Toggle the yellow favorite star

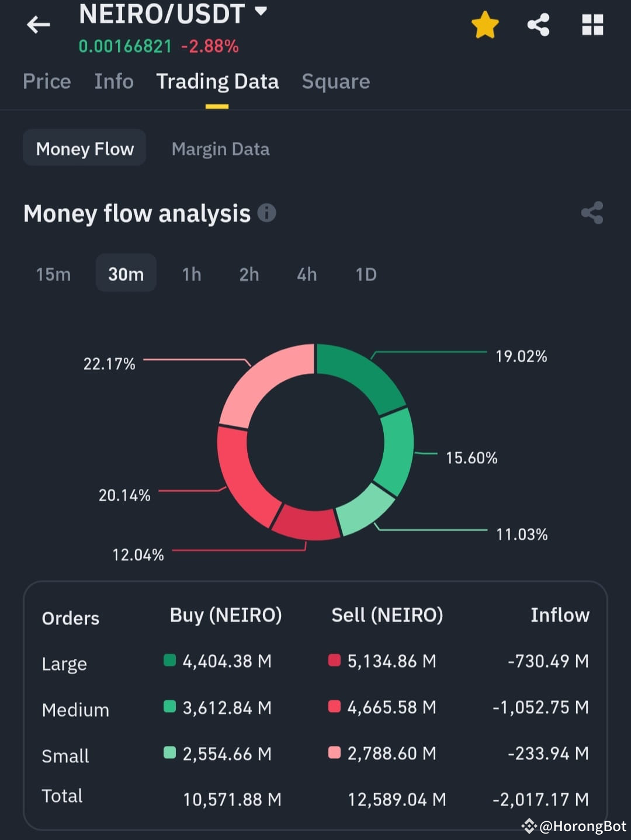[485, 25]
